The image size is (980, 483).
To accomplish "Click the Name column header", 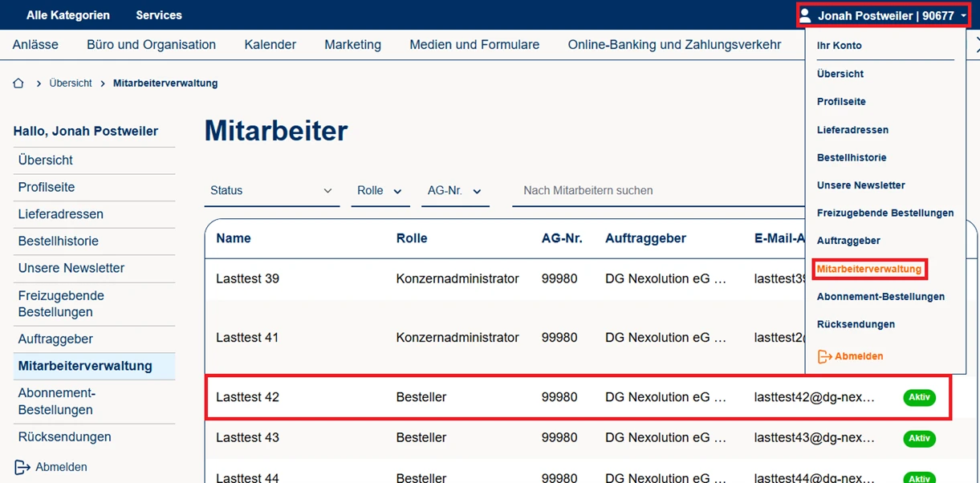I will pos(234,238).
